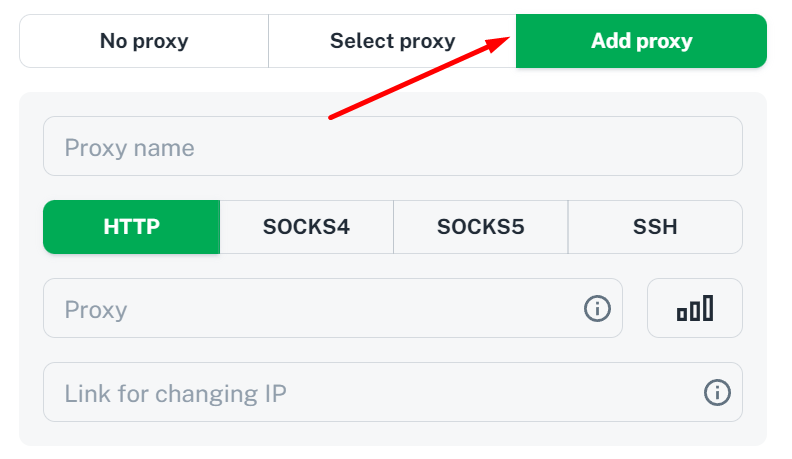Focus the Proxy address input field
The image size is (792, 459).
(333, 308)
